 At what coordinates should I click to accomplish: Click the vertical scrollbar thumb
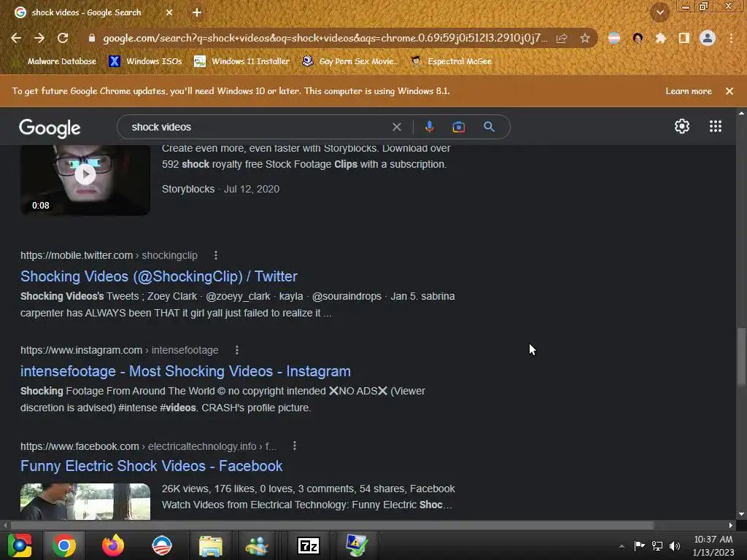[741, 356]
